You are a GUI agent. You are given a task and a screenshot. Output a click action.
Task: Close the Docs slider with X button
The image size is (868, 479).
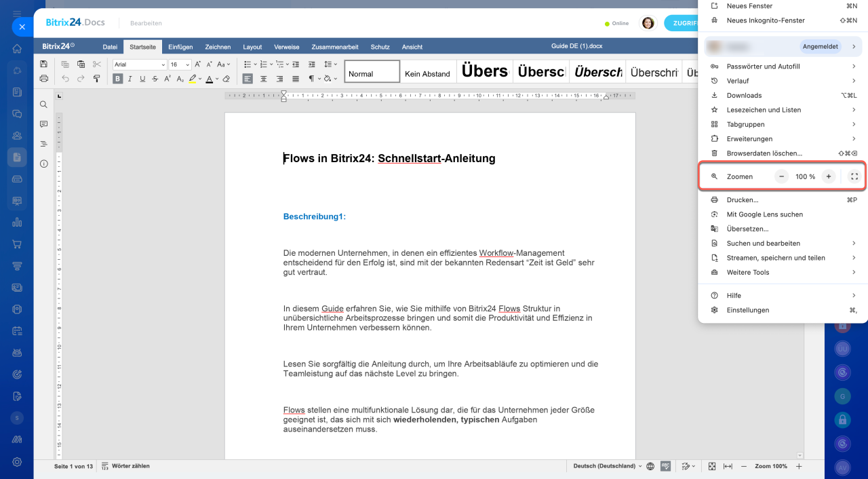click(22, 26)
